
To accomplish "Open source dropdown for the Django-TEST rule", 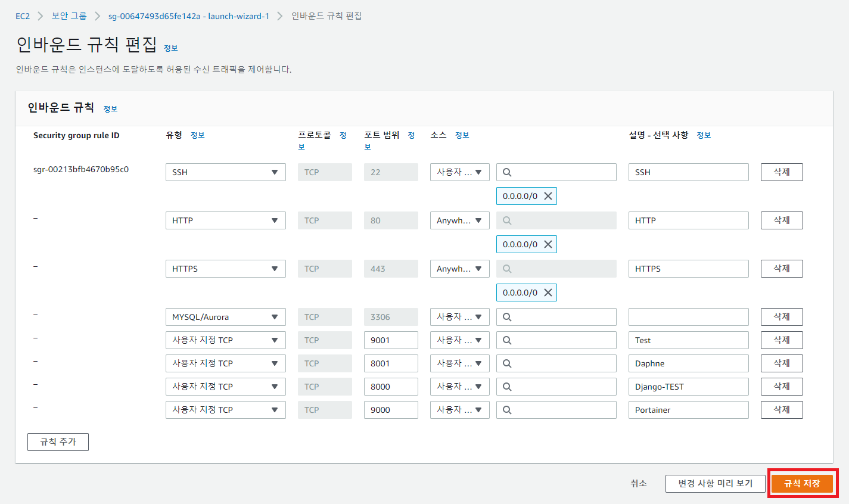I will click(460, 387).
